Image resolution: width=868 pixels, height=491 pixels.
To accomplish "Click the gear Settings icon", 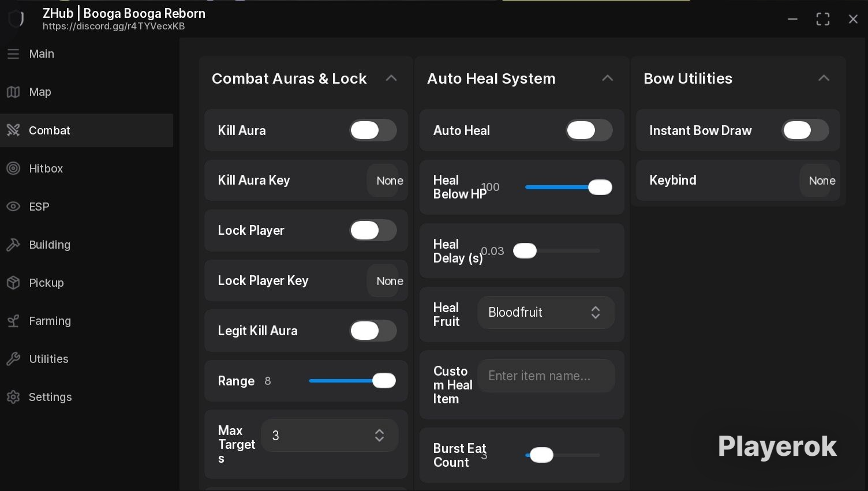I will [x=13, y=397].
